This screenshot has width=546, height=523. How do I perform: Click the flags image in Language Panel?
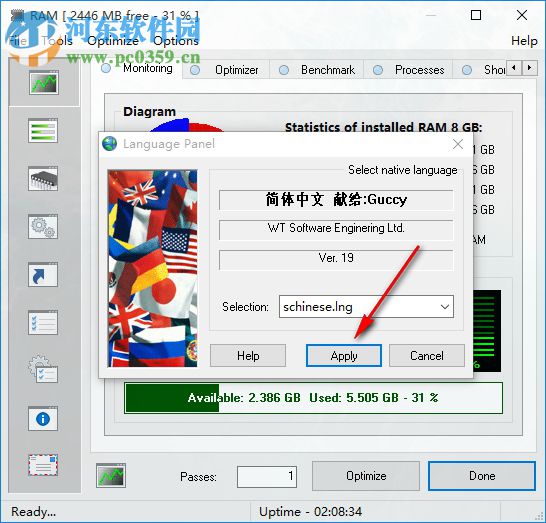click(153, 268)
